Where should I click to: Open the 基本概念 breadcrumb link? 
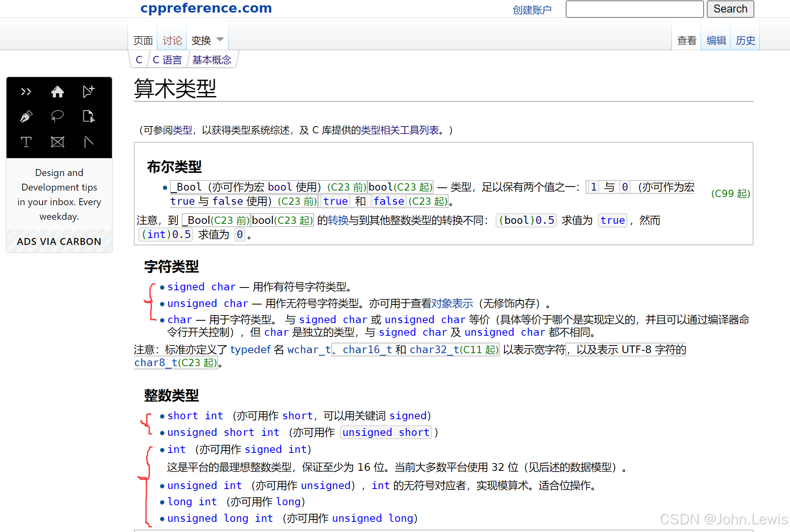(x=212, y=60)
